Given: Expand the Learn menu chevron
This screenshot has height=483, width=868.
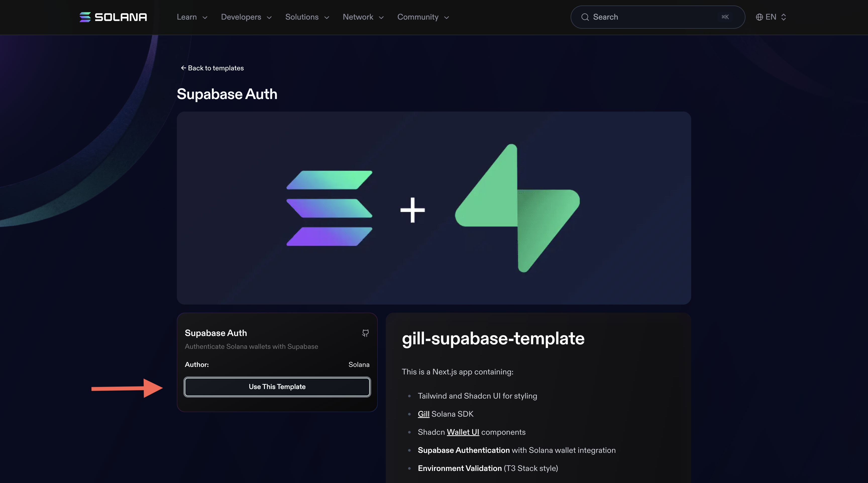Looking at the screenshot, I should pyautogui.click(x=205, y=18).
